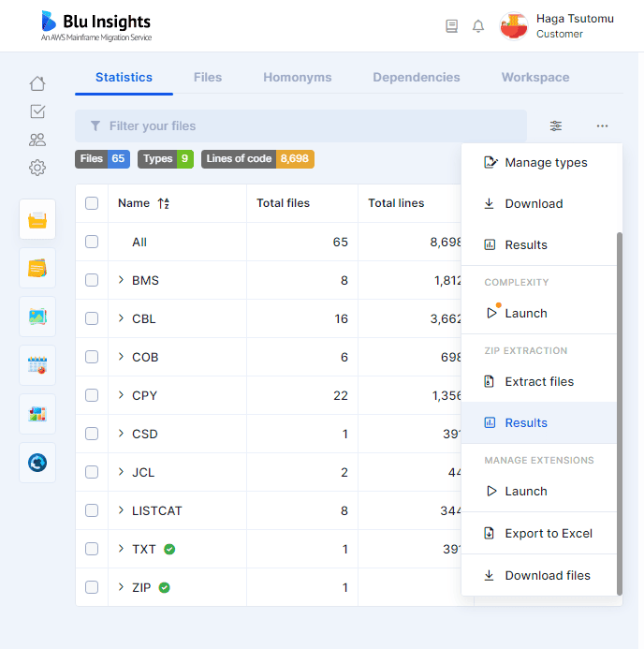The width and height of the screenshot is (644, 649).
Task: Check the JCL row checkbox
Action: click(92, 472)
